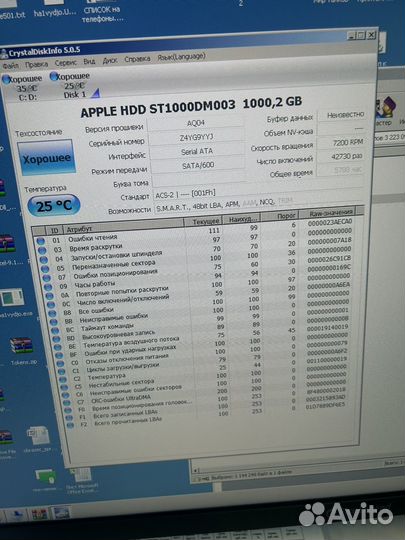Image resolution: width=405 pixels, height=540 pixels.
Task: Open the Язык(Language) menu
Action: (x=181, y=56)
